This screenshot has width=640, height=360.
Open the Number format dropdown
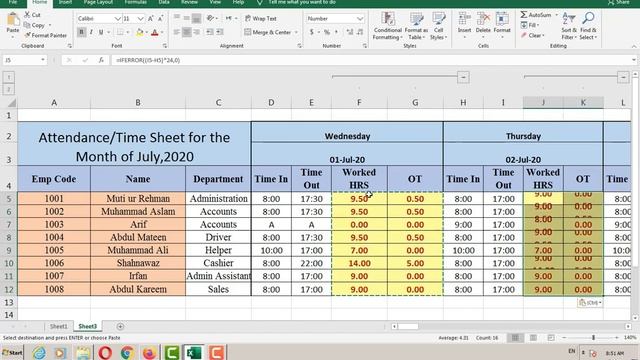click(x=360, y=19)
